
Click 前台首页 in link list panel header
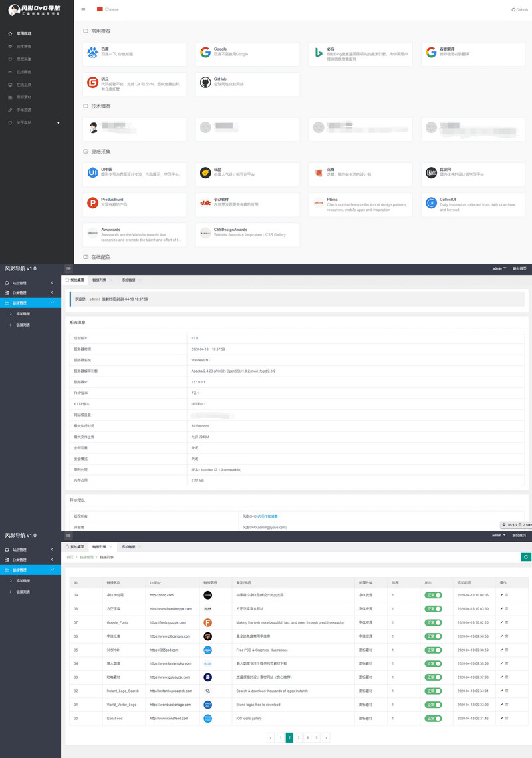(x=520, y=535)
